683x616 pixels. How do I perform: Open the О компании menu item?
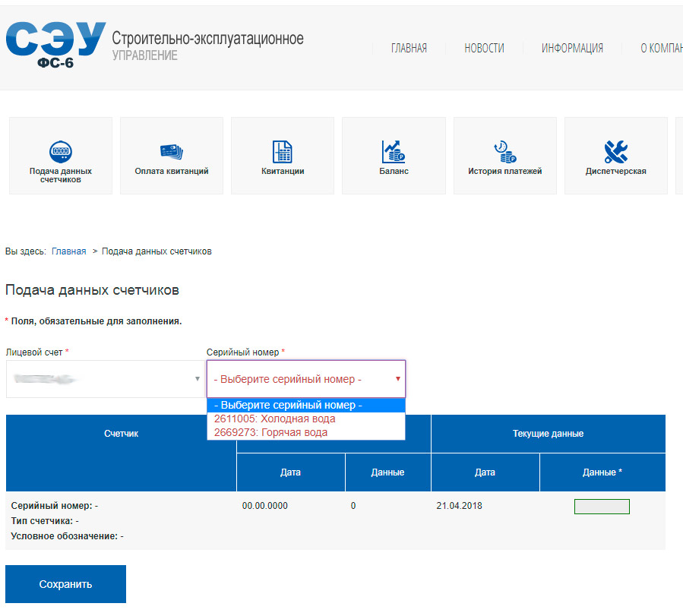(661, 48)
